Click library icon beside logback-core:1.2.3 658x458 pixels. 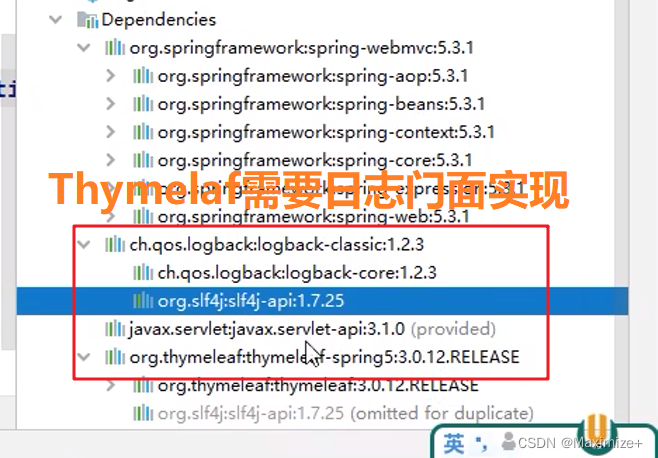[x=143, y=273]
